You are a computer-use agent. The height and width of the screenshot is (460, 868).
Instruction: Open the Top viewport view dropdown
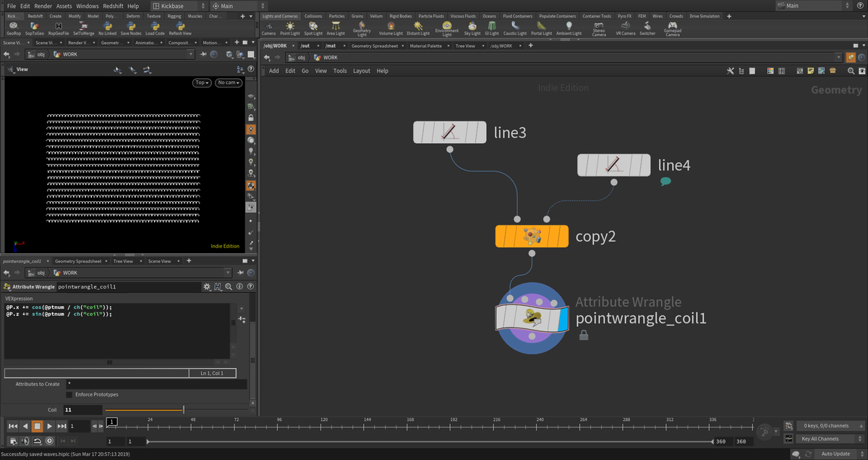[203, 82]
